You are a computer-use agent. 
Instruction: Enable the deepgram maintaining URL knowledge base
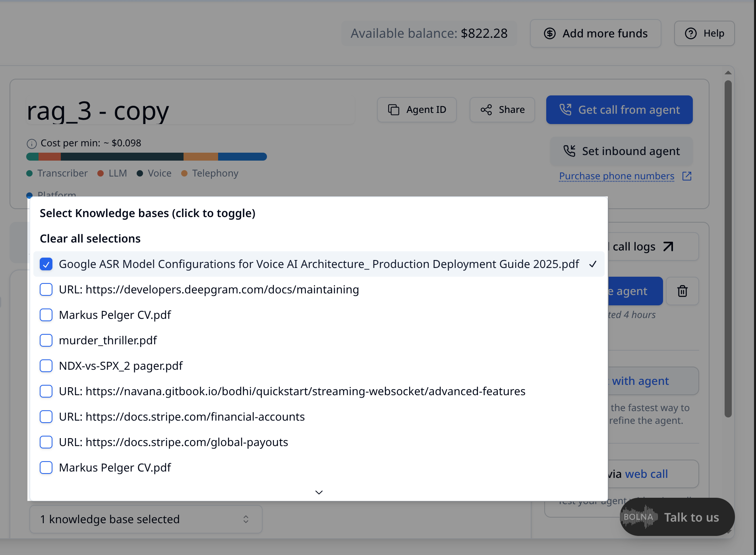click(x=46, y=289)
